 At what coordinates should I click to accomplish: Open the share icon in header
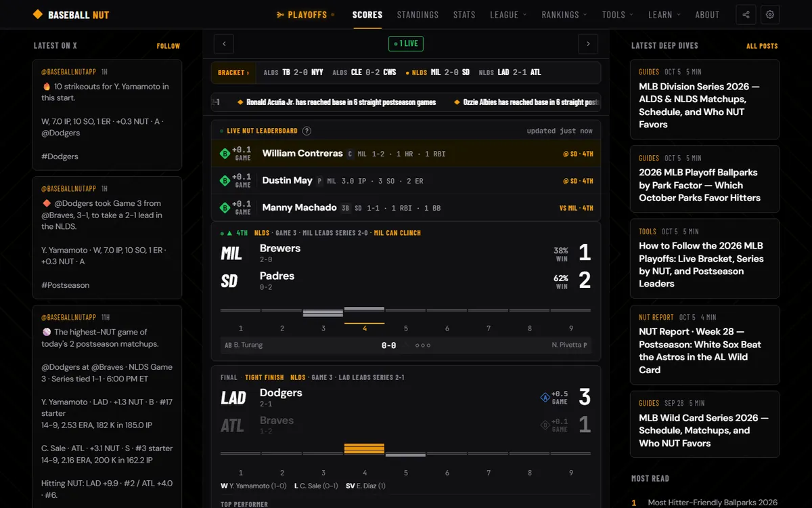tap(746, 15)
